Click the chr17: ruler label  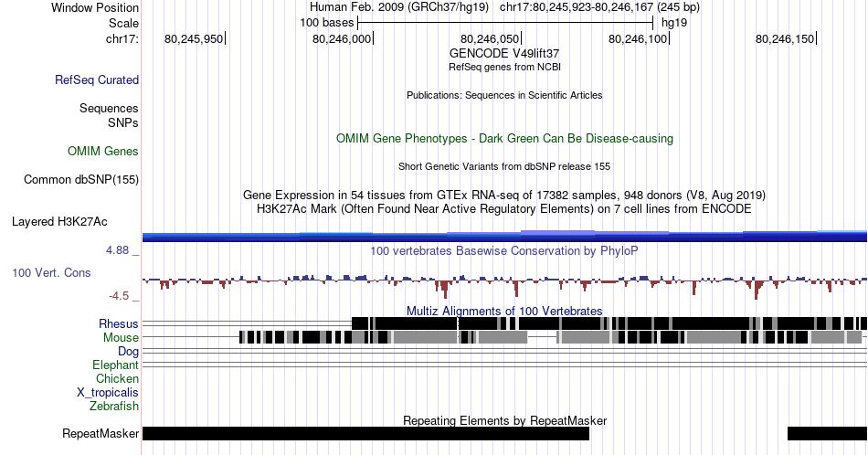(122, 38)
